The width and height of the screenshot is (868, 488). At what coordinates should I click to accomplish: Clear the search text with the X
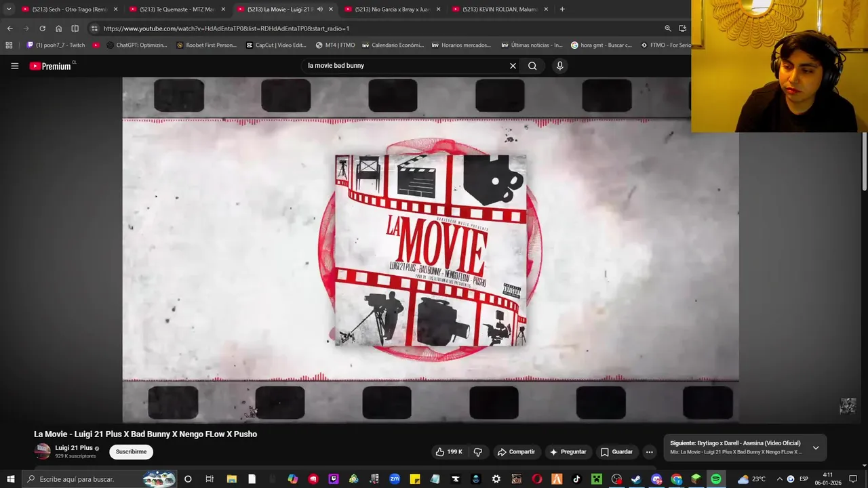coord(513,66)
